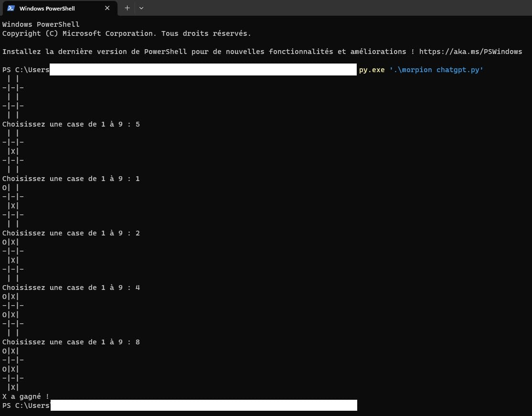Expand the new tab profile dropdown chevron
The width and height of the screenshot is (532, 416).
(141, 8)
